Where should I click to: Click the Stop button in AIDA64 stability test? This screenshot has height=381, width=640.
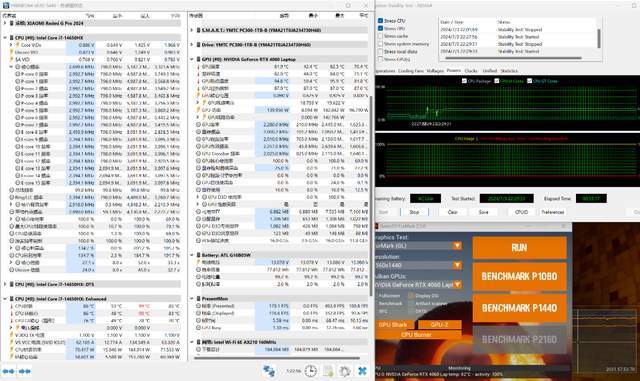414,212
